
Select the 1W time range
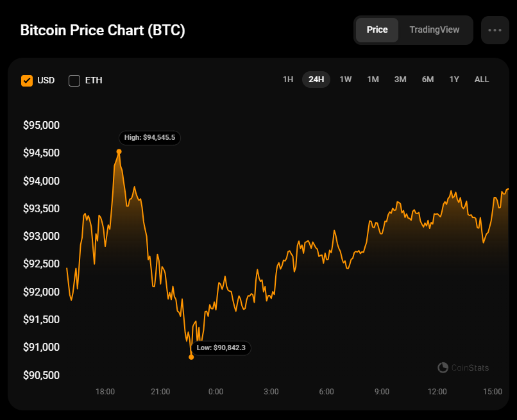pos(345,80)
